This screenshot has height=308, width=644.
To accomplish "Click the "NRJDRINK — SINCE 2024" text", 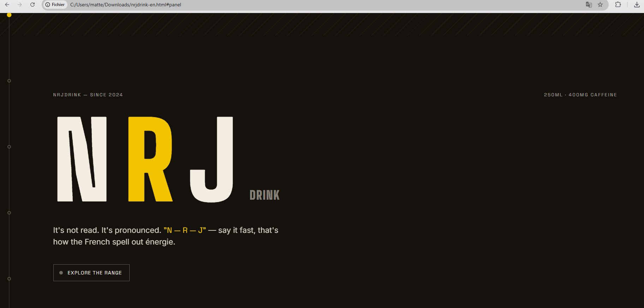I will pyautogui.click(x=88, y=95).
